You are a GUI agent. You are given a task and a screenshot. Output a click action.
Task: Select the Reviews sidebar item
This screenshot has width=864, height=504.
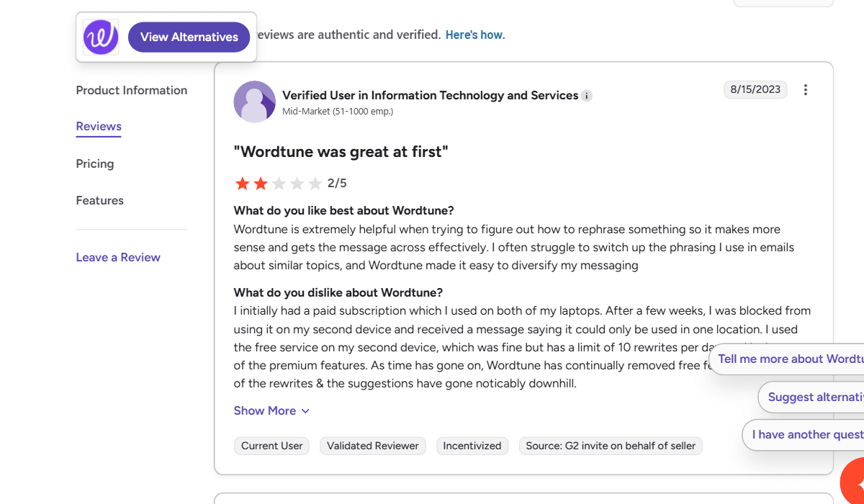coord(99,127)
